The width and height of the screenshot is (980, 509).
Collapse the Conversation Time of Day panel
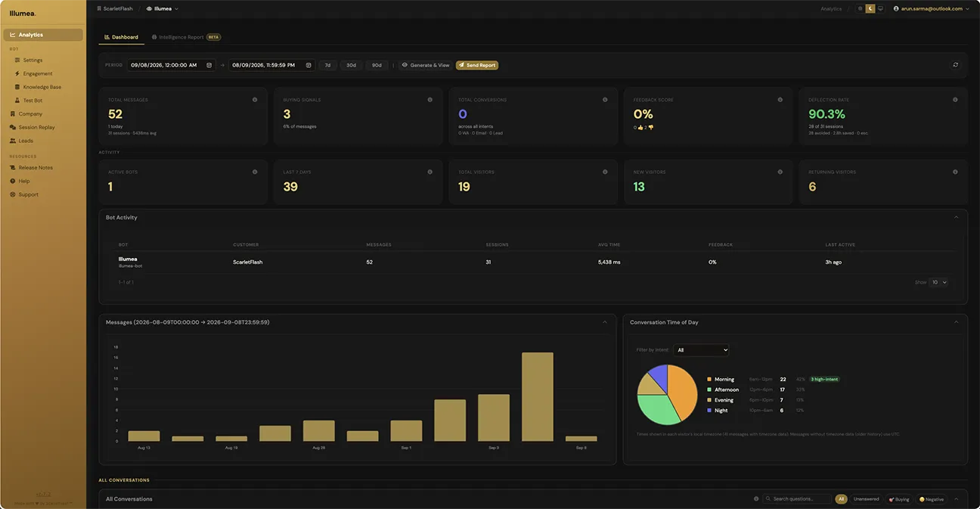(956, 322)
